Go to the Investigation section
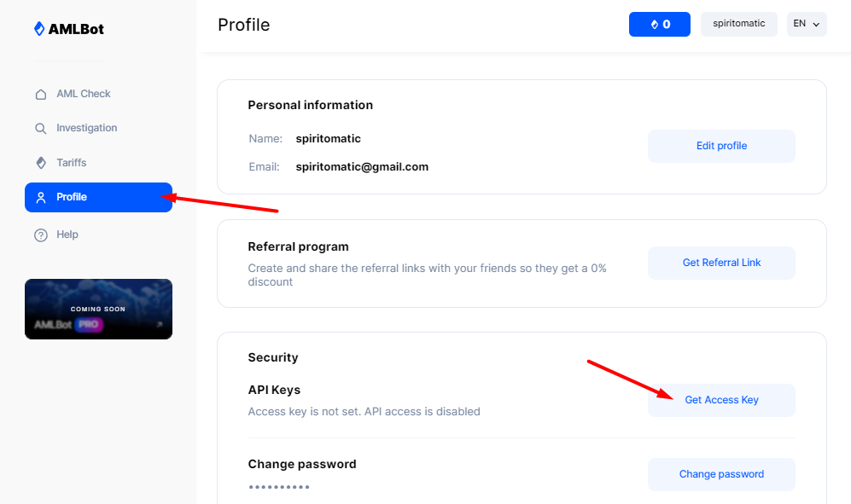851x504 pixels. (86, 128)
